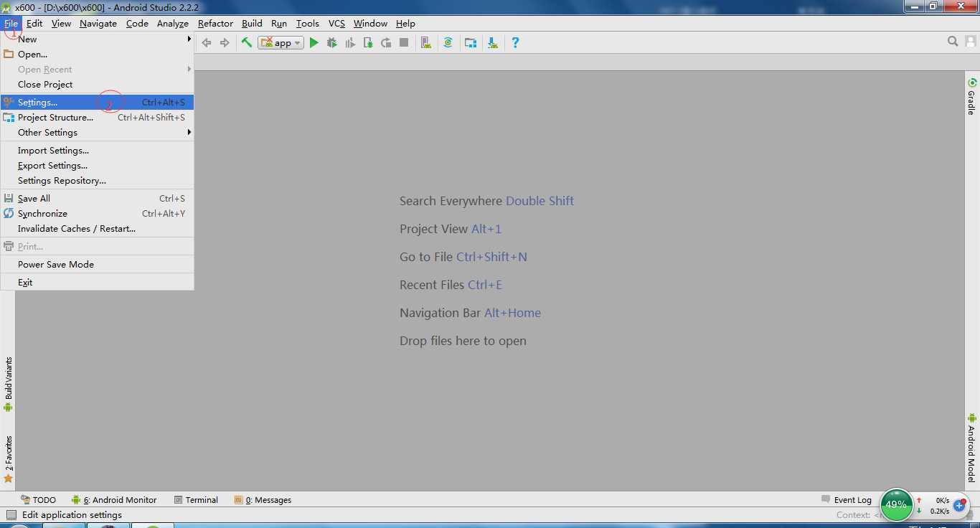The width and height of the screenshot is (980, 528).
Task: Open the Navigate menu
Action: point(98,23)
